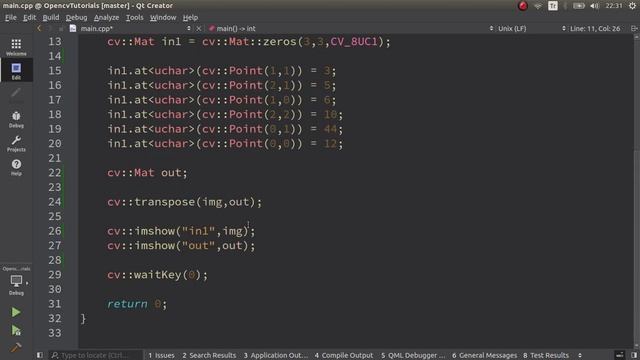Click line number 24 in gutter
Screen dimensions: 640x360
point(55,202)
